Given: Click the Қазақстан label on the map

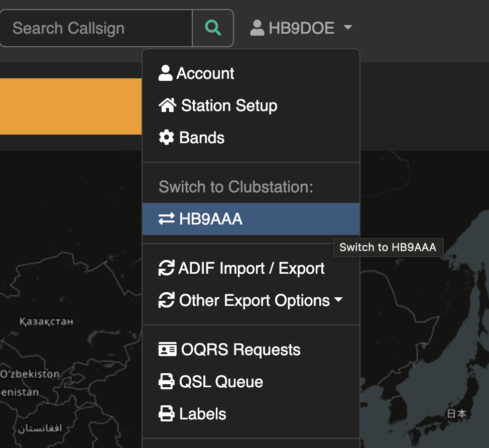Looking at the screenshot, I should point(46,321).
